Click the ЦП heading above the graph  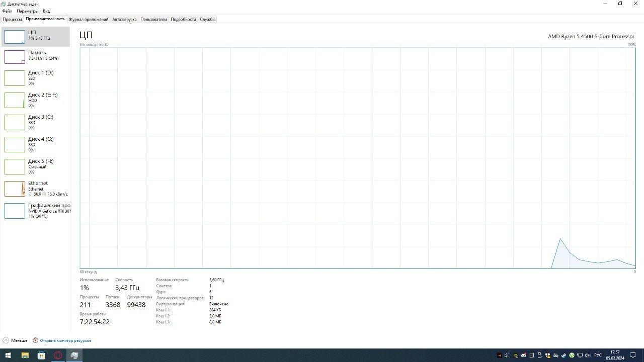[x=86, y=35]
